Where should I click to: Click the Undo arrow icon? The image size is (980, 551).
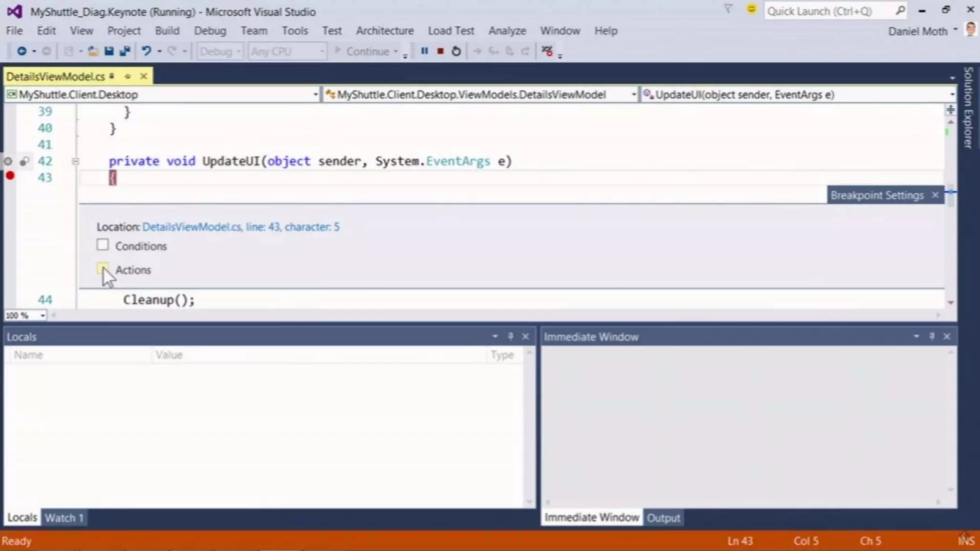[146, 51]
